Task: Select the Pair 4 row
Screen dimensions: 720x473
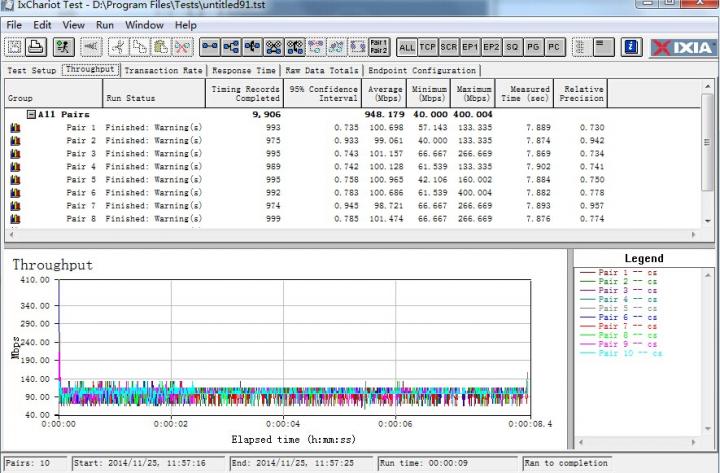Action: point(307,167)
